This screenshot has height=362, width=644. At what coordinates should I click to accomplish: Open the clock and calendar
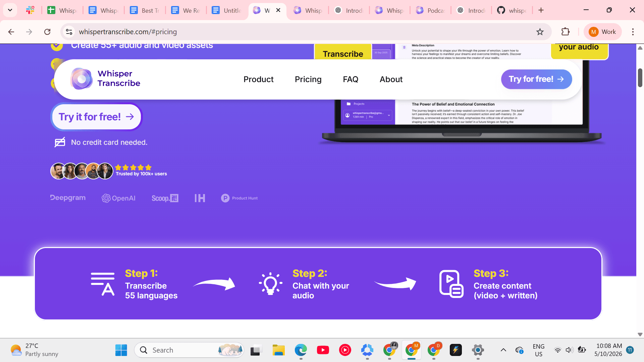[x=608, y=350]
